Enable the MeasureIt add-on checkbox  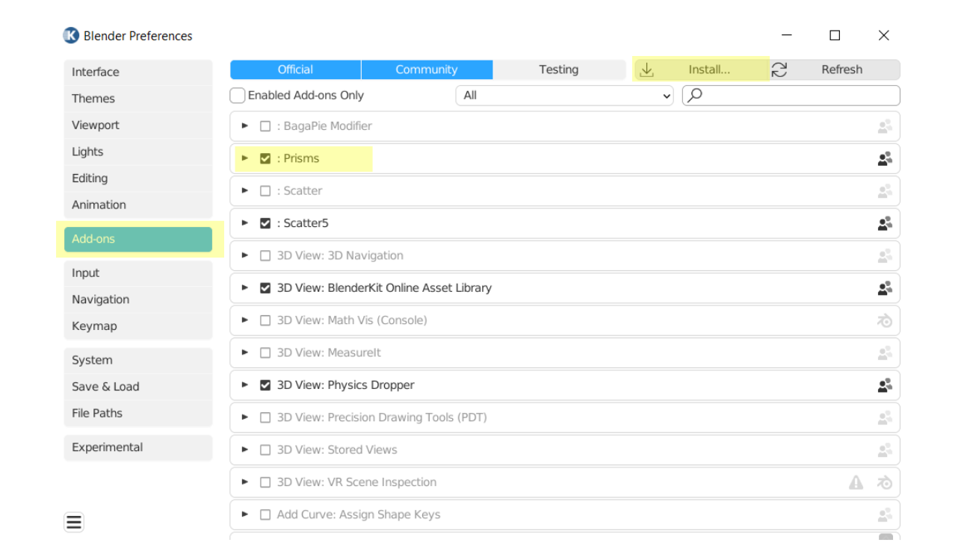tap(265, 352)
